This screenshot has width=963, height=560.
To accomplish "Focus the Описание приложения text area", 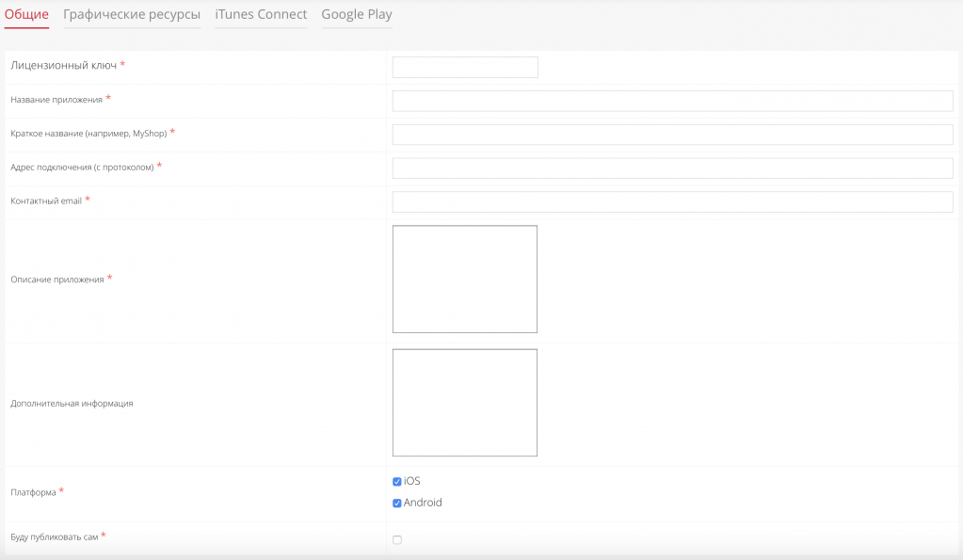I will (x=465, y=280).
